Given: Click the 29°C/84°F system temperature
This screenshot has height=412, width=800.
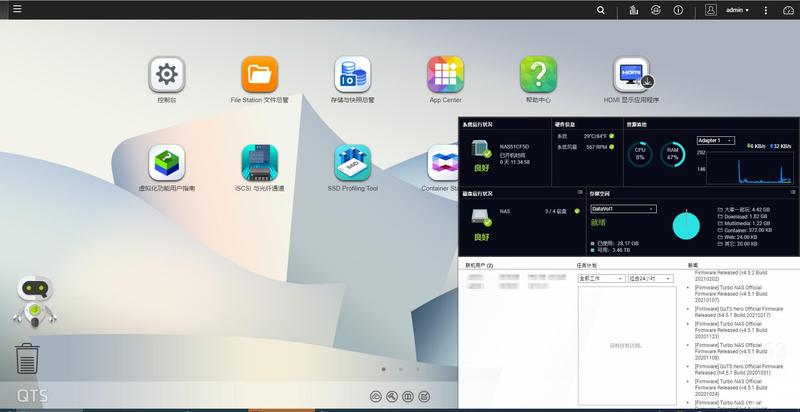Looking at the screenshot, I should (595, 136).
